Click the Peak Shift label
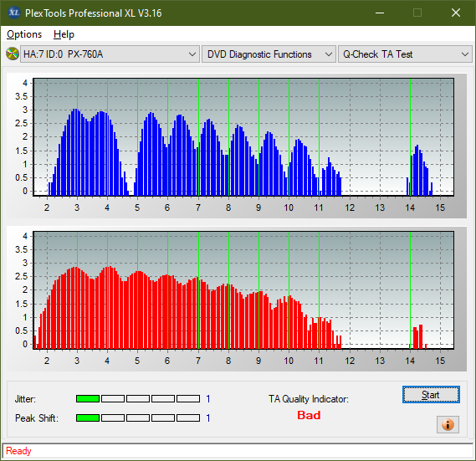 [x=37, y=418]
